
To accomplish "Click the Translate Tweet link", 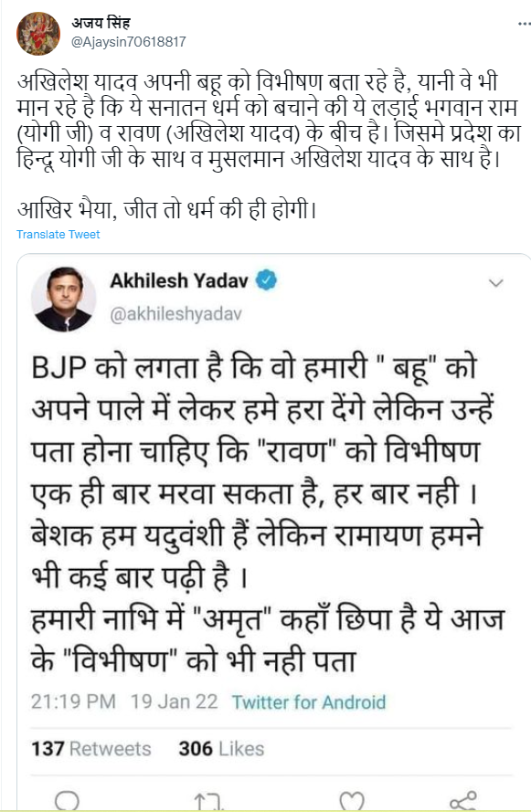I will pyautogui.click(x=56, y=235).
